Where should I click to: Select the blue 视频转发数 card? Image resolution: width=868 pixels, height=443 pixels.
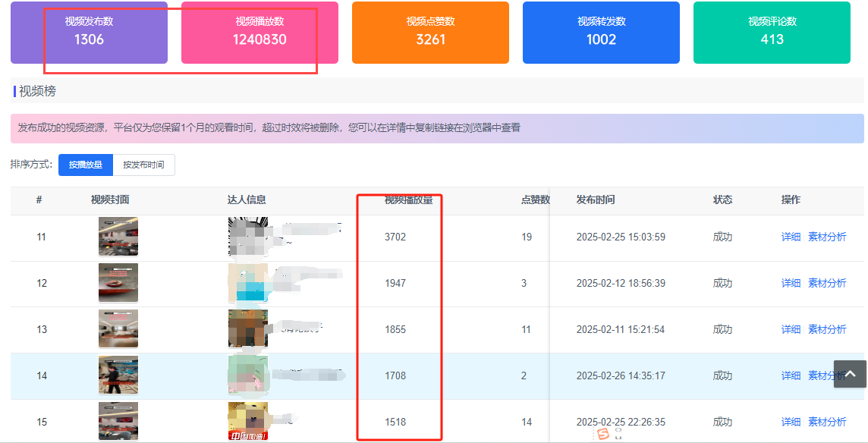tap(601, 33)
